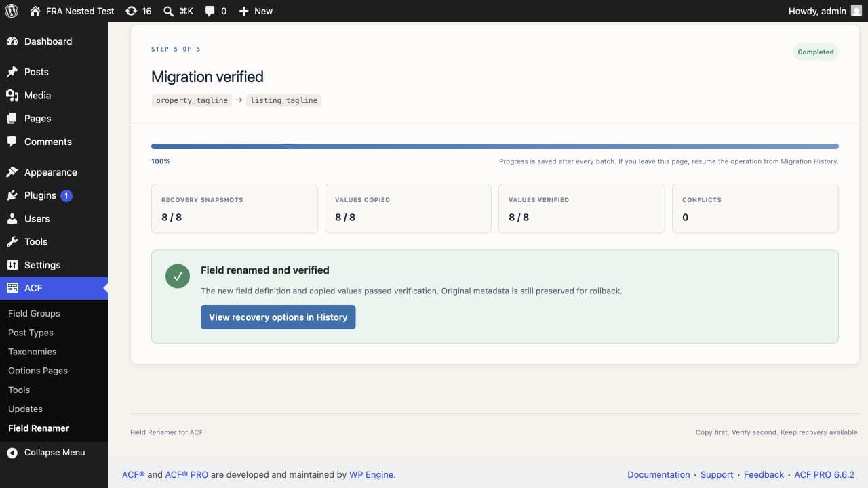
Task: Click the Appearance paintbrush icon
Action: point(12,172)
